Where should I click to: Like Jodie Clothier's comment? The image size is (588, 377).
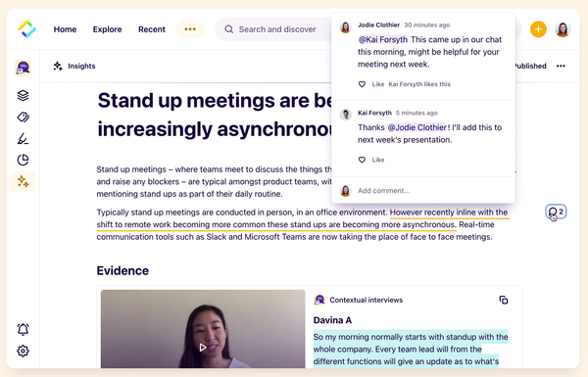point(362,84)
